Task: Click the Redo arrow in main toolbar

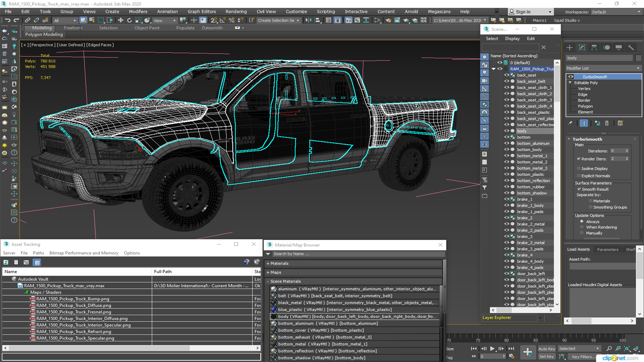Action: tap(16, 20)
